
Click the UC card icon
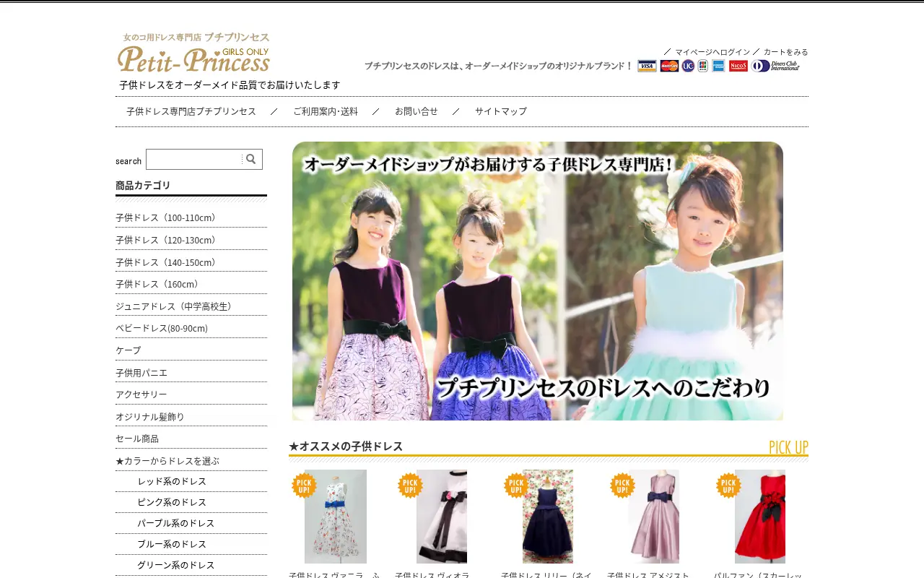pos(688,66)
